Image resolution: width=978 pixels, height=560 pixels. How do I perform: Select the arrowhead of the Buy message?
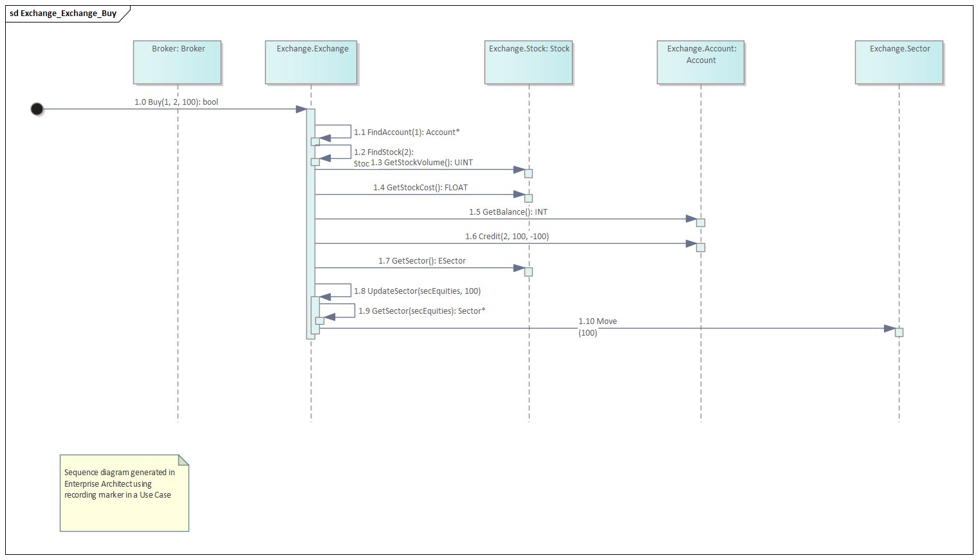pos(301,109)
